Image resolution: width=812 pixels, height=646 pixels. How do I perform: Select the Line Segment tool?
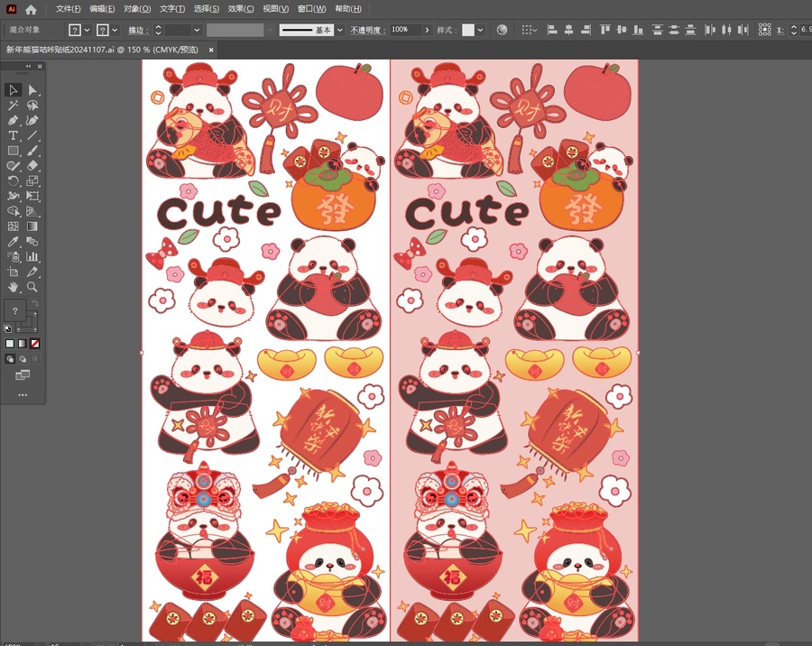coord(32,135)
